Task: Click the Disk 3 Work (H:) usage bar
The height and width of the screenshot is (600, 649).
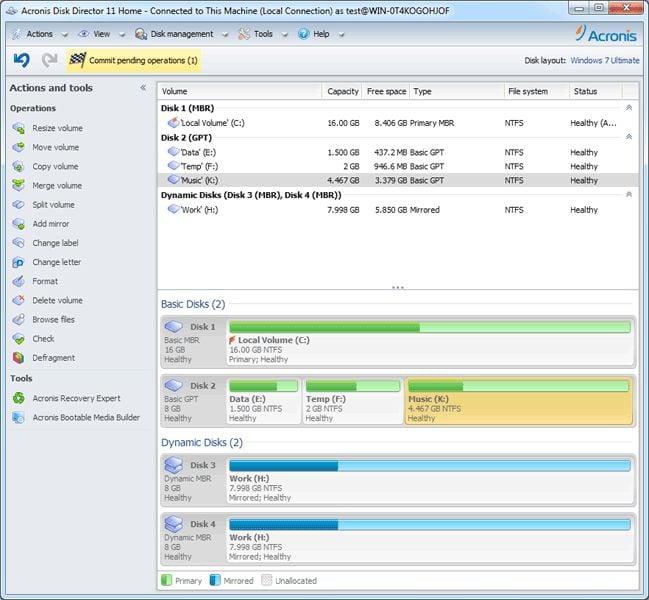Action: 430,466
